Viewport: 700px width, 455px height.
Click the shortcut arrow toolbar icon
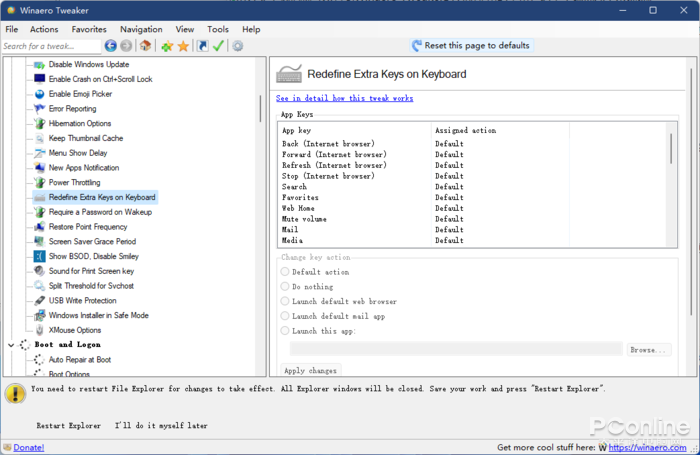pyautogui.click(x=202, y=46)
